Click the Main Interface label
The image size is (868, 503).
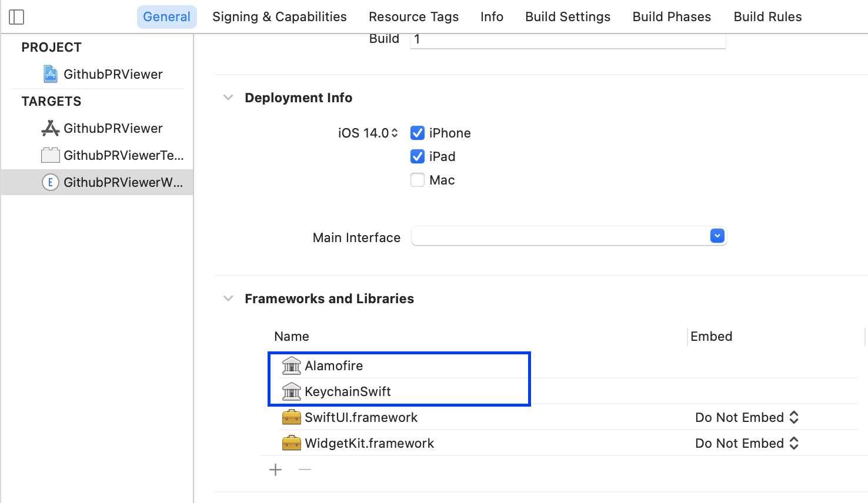click(356, 237)
